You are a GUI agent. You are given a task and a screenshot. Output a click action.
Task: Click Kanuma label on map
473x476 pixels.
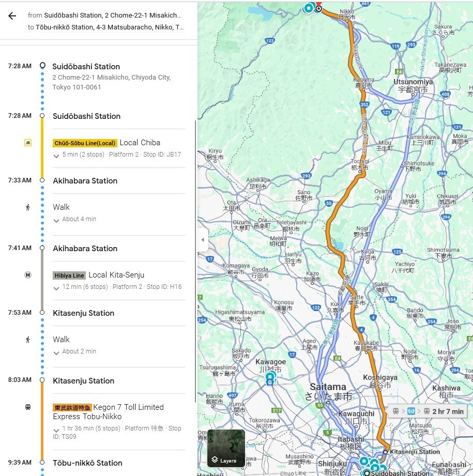pyautogui.click(x=364, y=83)
